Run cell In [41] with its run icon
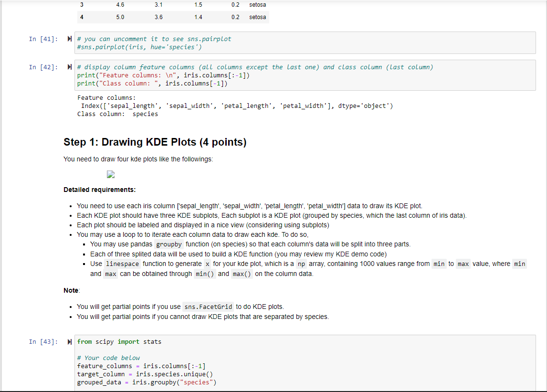The height and width of the screenshot is (392, 547). 69,39
